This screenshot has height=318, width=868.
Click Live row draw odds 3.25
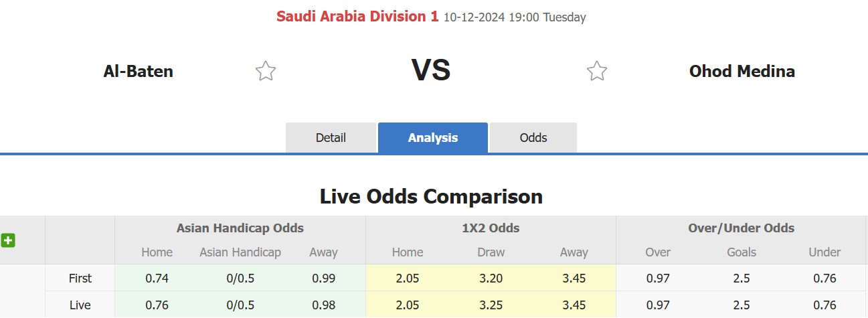pyautogui.click(x=491, y=305)
